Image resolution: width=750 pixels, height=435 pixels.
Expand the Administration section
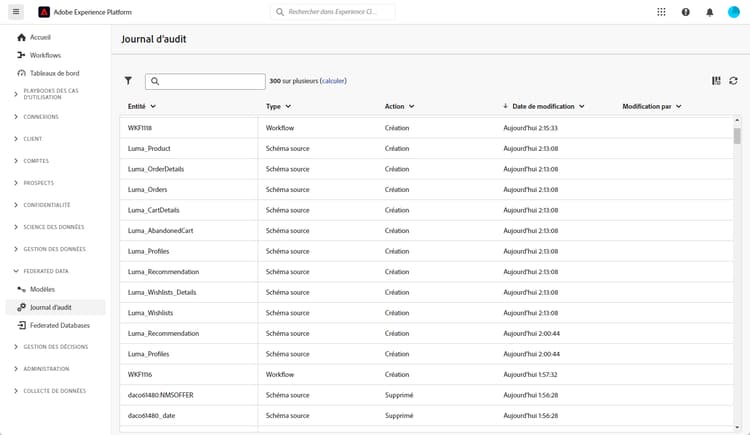46,369
